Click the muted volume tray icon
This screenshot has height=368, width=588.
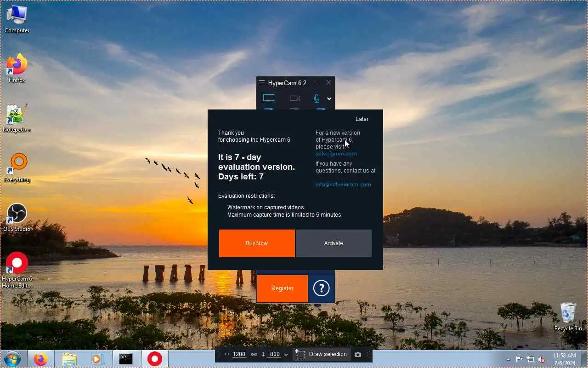pyautogui.click(x=542, y=359)
